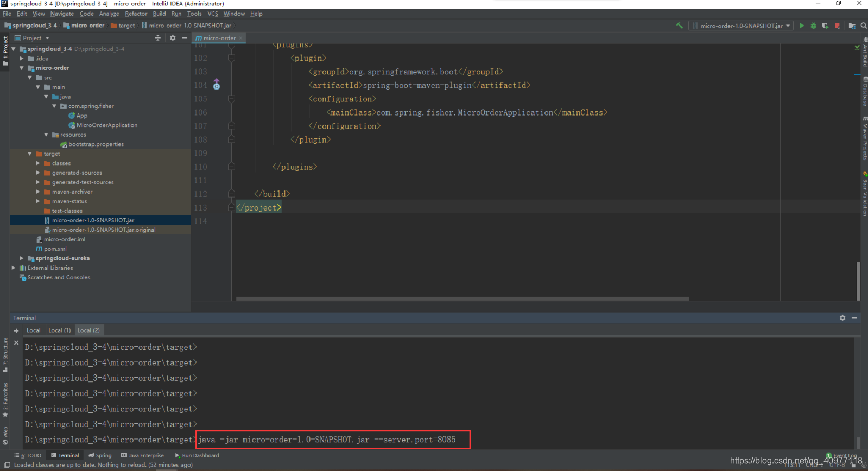The width and height of the screenshot is (868, 471).
Task: Open the Refactor menu
Action: pos(136,14)
